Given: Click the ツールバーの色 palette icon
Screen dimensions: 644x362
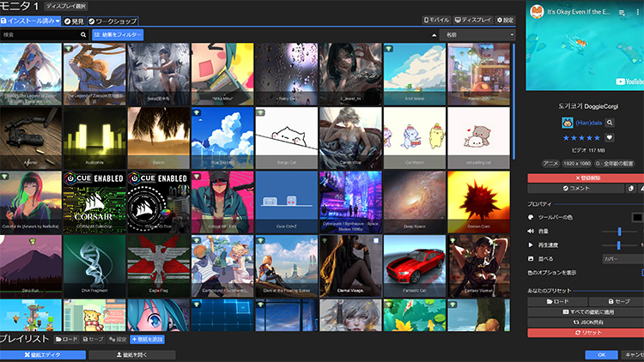Looking at the screenshot, I should pos(531,217).
